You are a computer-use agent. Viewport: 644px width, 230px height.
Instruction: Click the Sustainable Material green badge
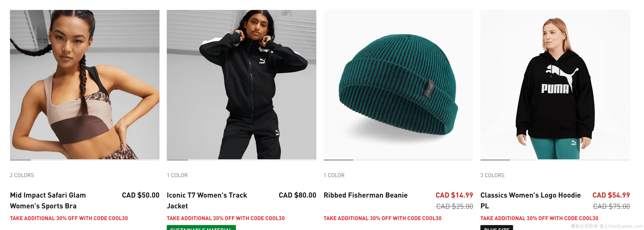pyautogui.click(x=201, y=228)
